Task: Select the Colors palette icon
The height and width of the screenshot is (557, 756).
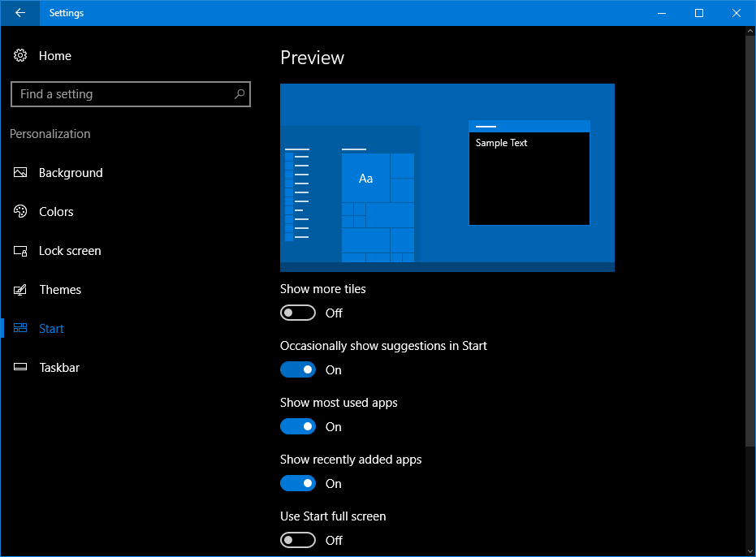Action: (x=20, y=211)
